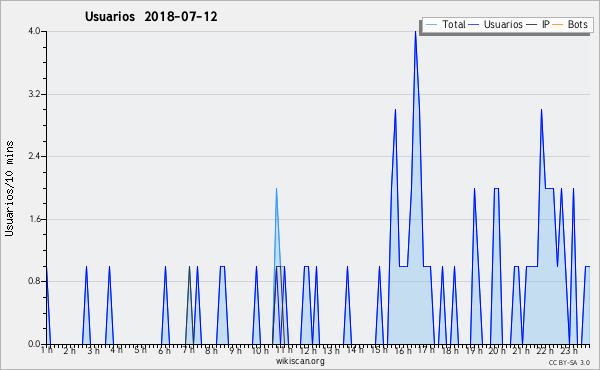Click the '3 h' x-axis label

[93, 350]
